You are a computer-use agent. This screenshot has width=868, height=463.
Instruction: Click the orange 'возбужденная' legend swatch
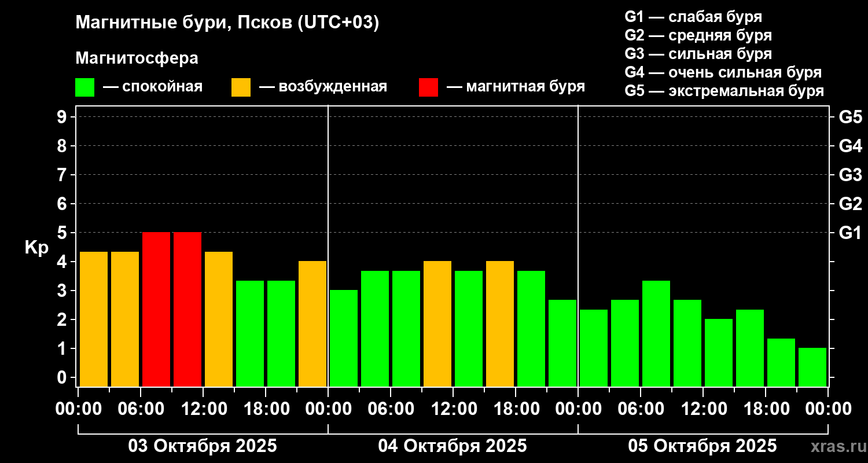coord(241,87)
